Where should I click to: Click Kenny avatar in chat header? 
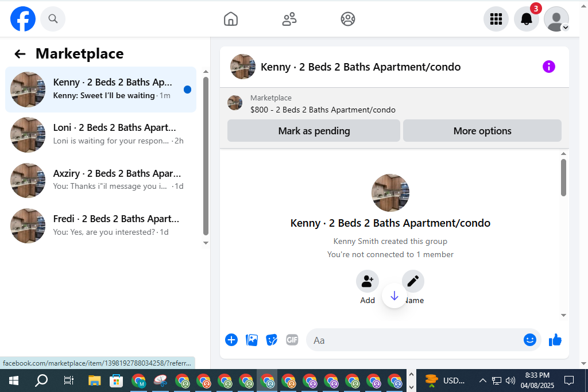tap(243, 67)
